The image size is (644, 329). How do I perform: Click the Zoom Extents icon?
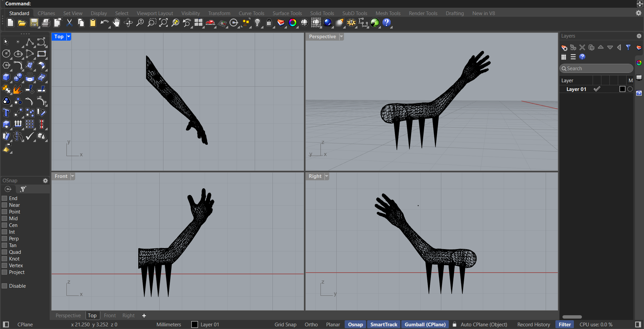(163, 22)
